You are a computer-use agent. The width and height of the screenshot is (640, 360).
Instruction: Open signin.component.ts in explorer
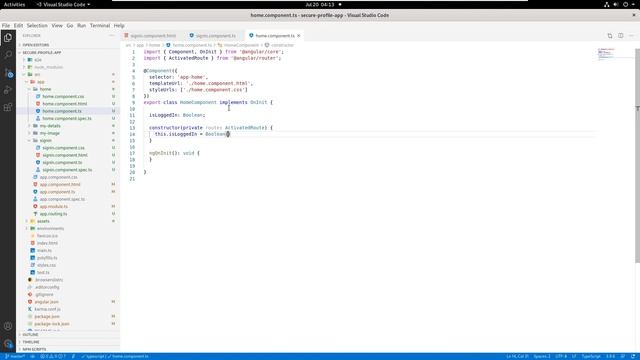[62, 162]
